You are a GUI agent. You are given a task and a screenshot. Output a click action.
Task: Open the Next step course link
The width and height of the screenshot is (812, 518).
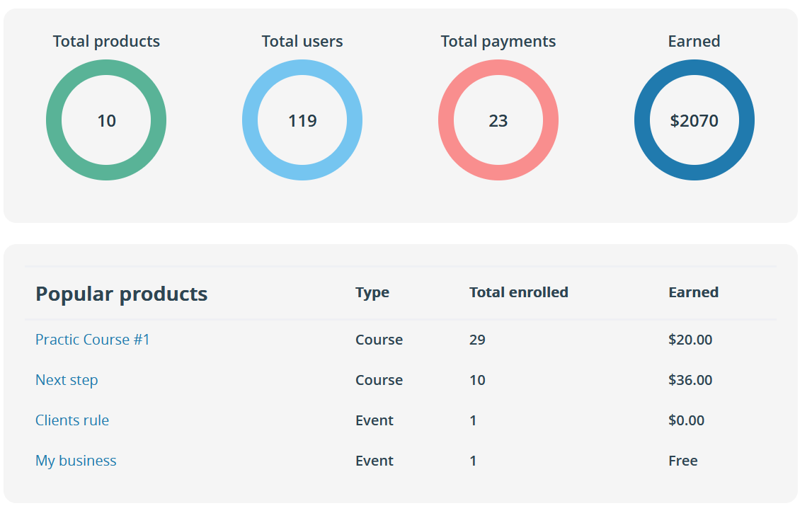[x=67, y=380]
